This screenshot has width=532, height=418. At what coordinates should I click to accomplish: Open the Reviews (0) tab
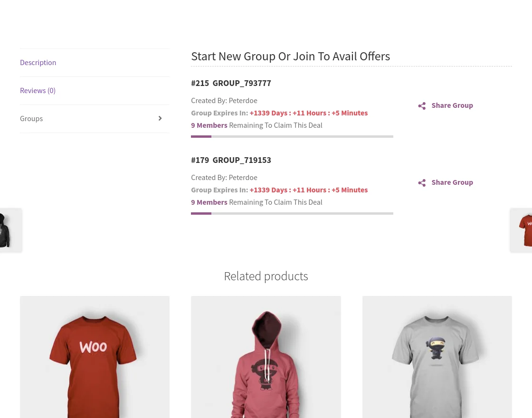tap(38, 90)
